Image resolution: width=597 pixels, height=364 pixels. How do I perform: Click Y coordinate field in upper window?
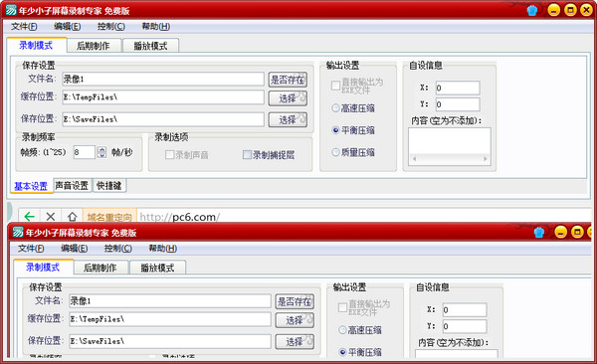458,104
